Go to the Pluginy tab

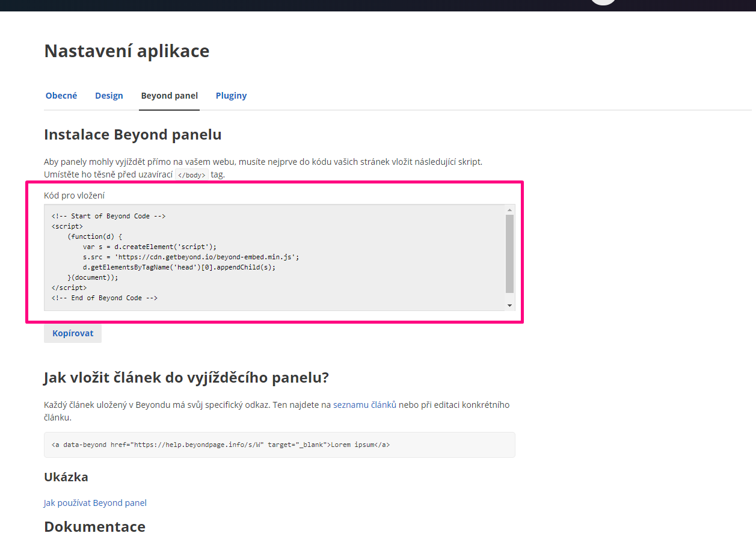tap(232, 96)
